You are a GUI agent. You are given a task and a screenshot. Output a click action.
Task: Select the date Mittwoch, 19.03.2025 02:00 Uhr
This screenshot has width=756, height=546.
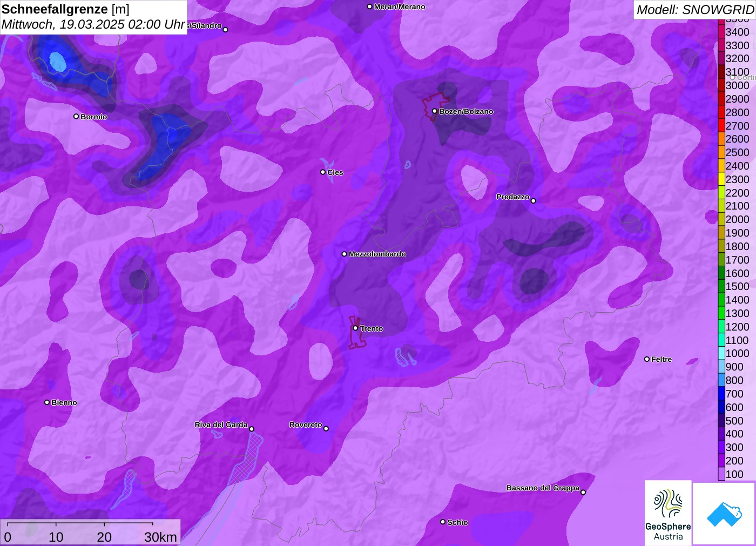(x=93, y=24)
